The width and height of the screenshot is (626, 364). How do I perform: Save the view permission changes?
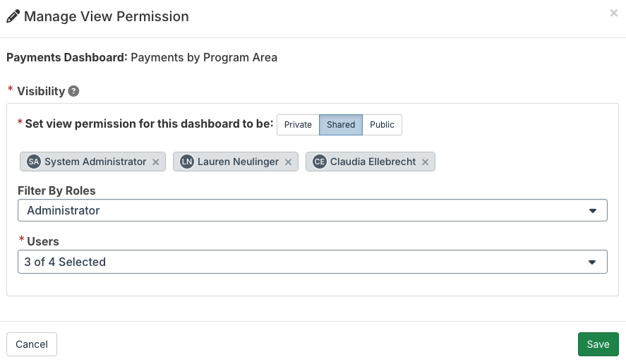tap(598, 344)
